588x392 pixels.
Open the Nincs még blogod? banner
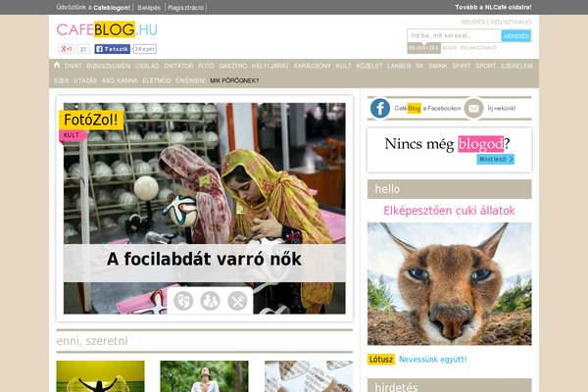(x=449, y=150)
